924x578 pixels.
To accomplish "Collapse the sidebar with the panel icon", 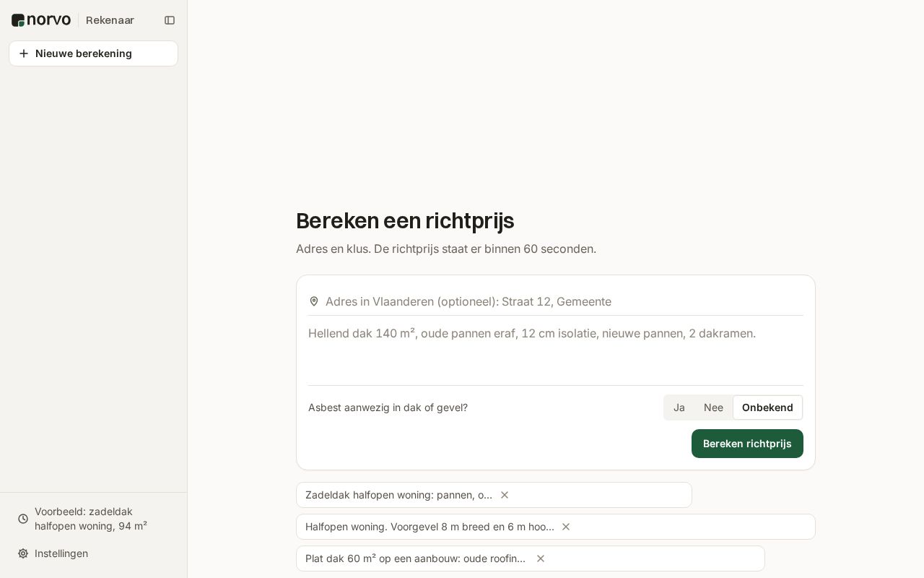I will coord(170,20).
